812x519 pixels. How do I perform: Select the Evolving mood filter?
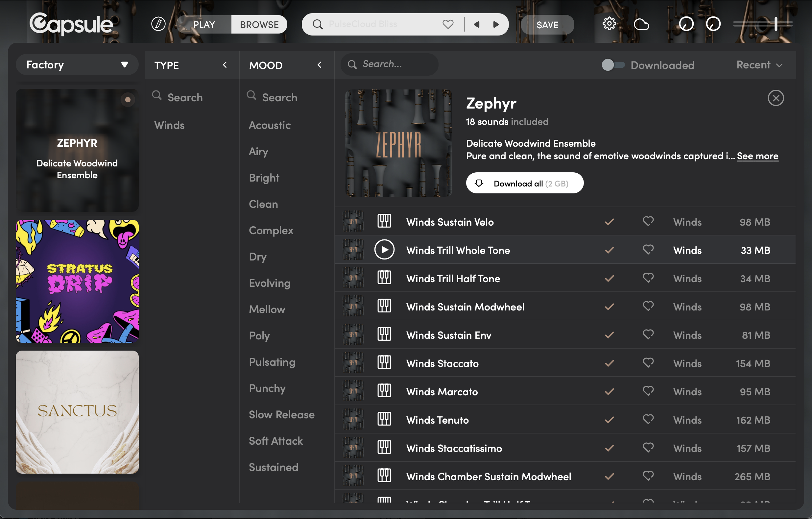(x=270, y=283)
